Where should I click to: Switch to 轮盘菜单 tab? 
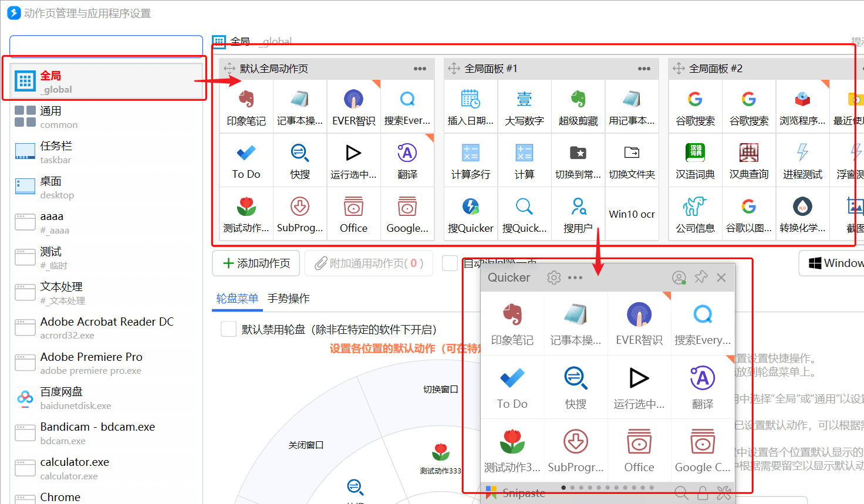pos(237,298)
